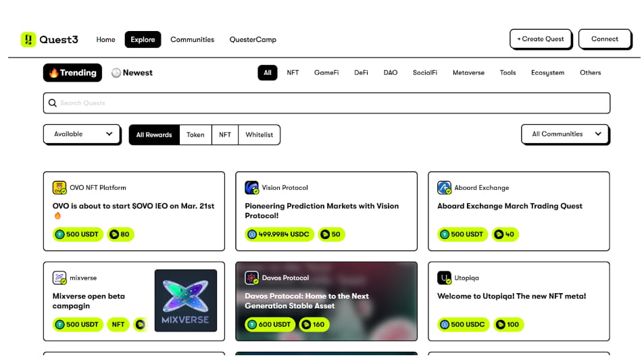The width and height of the screenshot is (644, 364).
Task: Click the clock icon beside Newest
Action: (x=116, y=73)
